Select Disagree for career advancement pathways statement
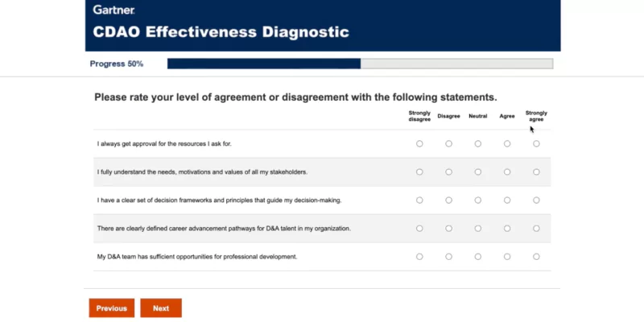644x322 pixels. point(448,229)
